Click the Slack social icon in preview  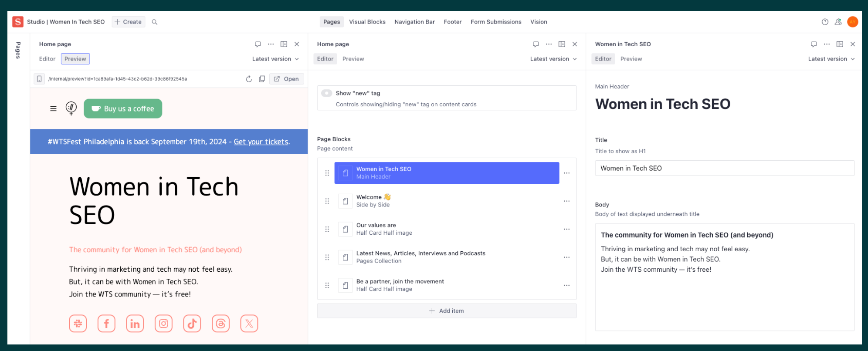point(78,324)
